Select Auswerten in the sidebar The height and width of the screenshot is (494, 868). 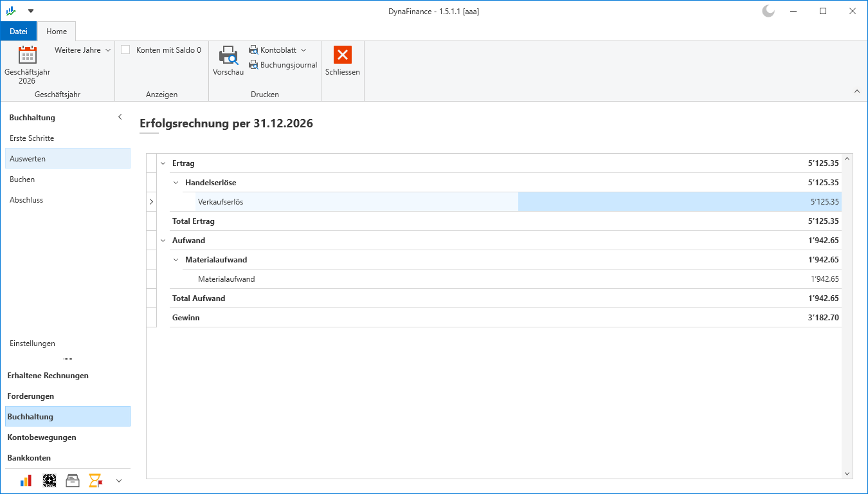[x=68, y=159]
